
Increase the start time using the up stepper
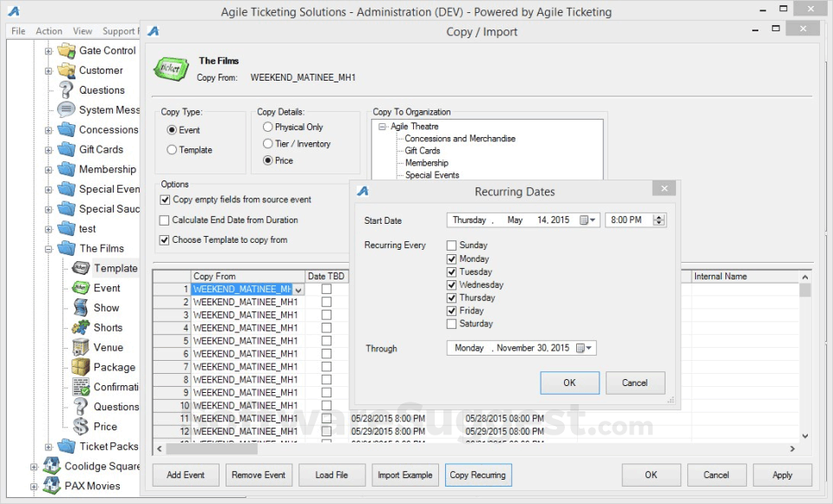[x=658, y=217]
